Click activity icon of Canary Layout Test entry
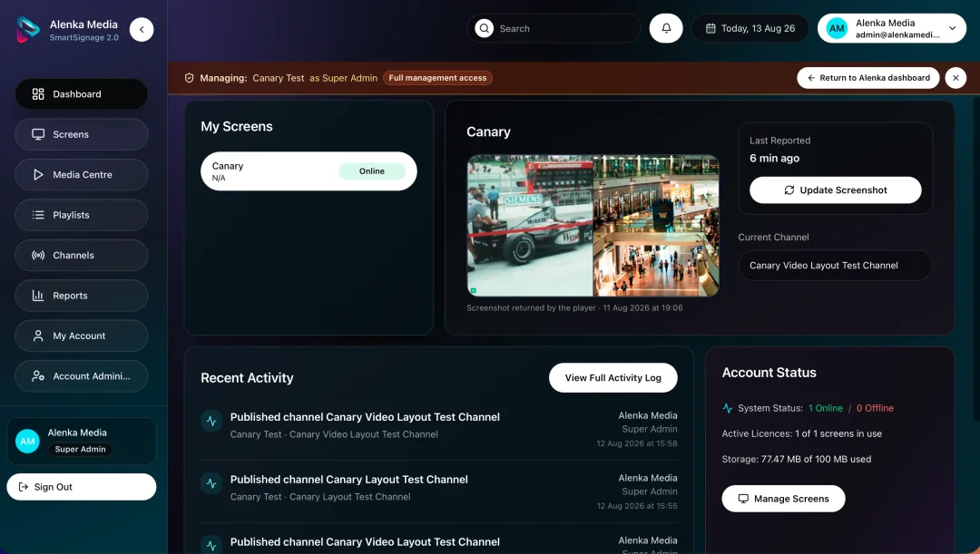 211,483
